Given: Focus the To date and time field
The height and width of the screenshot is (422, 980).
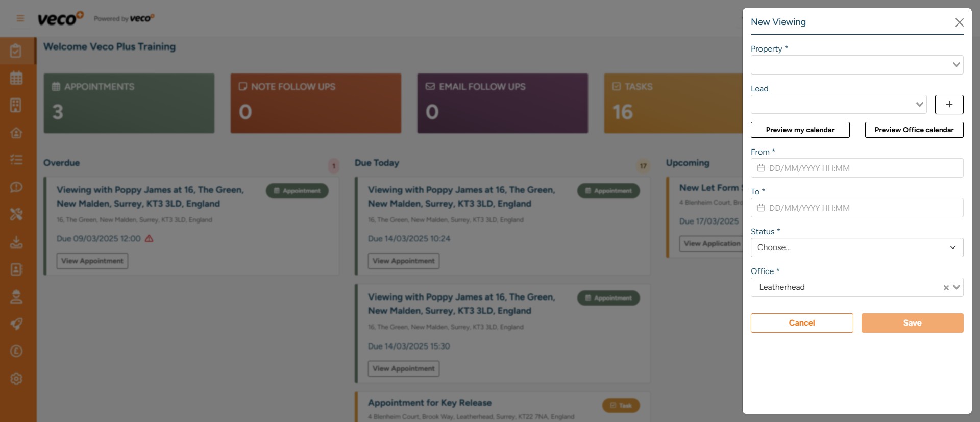Looking at the screenshot, I should (x=857, y=208).
